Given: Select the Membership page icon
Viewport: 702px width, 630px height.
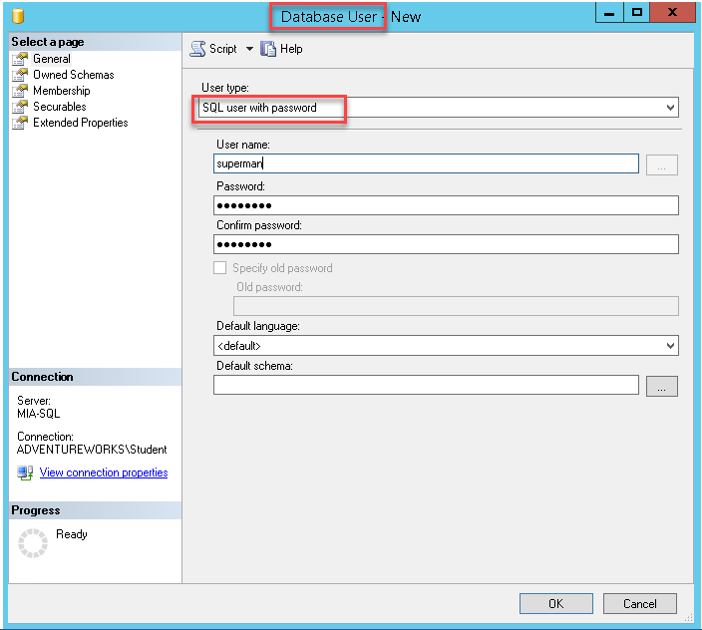Looking at the screenshot, I should pyautogui.click(x=20, y=91).
